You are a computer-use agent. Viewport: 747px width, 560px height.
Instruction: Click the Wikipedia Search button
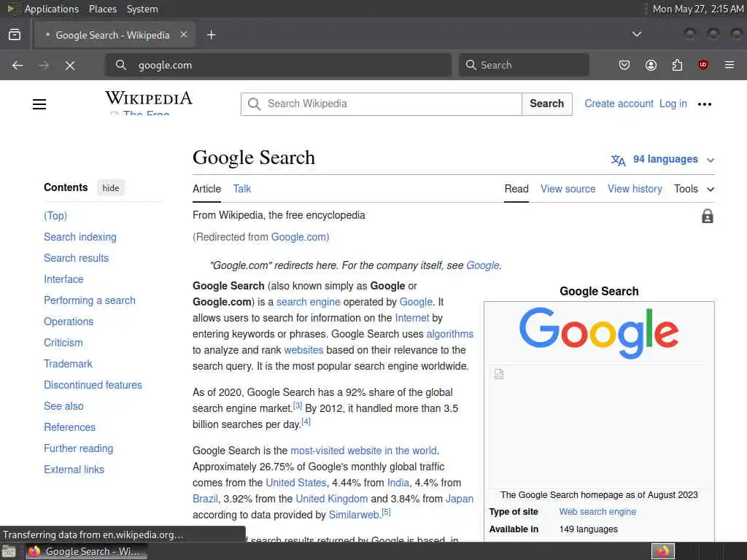546,104
